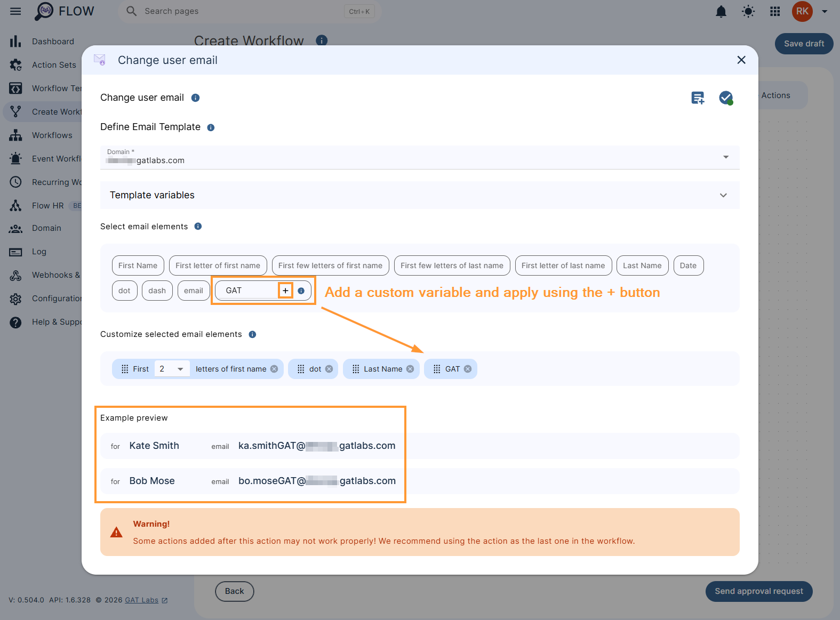Remove the Last Name selected element
840x620 pixels.
(x=410, y=369)
